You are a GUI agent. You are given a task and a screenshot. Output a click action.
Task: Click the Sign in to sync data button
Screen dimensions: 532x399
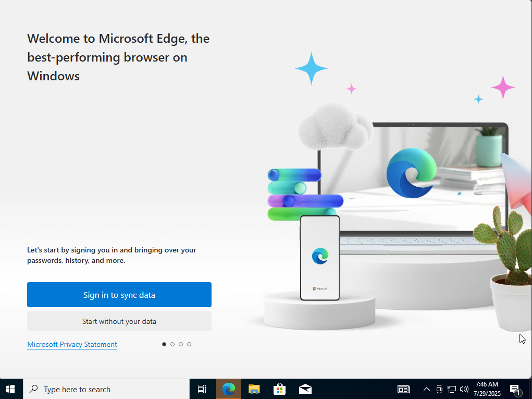click(x=119, y=295)
